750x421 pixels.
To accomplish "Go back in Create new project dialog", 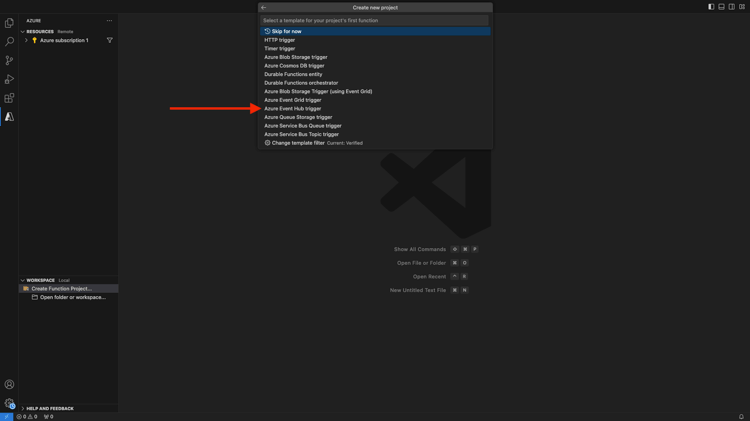I will pos(264,8).
